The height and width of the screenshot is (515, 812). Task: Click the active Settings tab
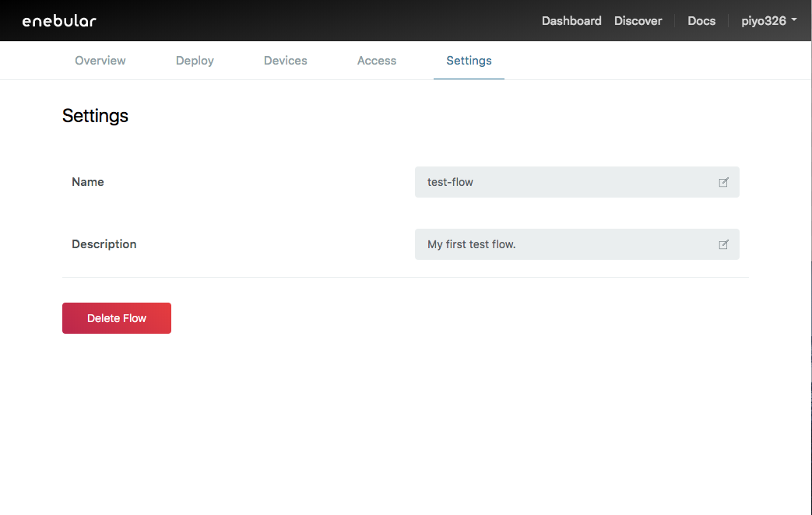pos(469,61)
